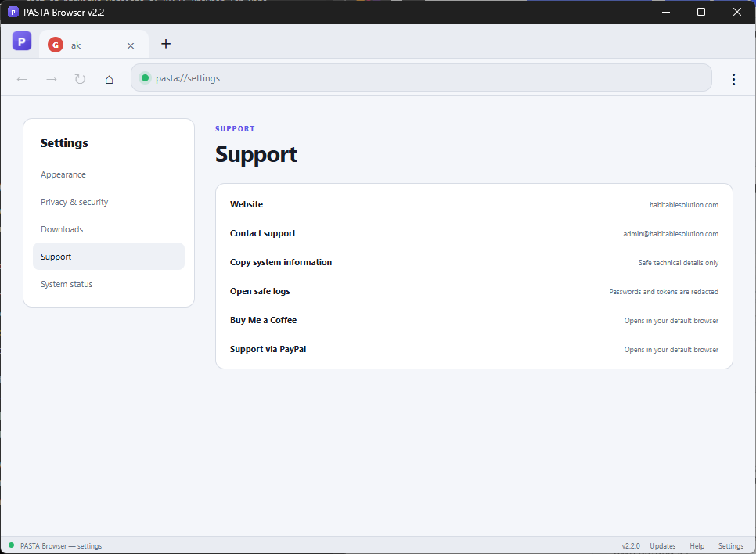The width and height of the screenshot is (756, 554).
Task: Click 'PASTA Browser — settings' status text
Action: pyautogui.click(x=61, y=546)
